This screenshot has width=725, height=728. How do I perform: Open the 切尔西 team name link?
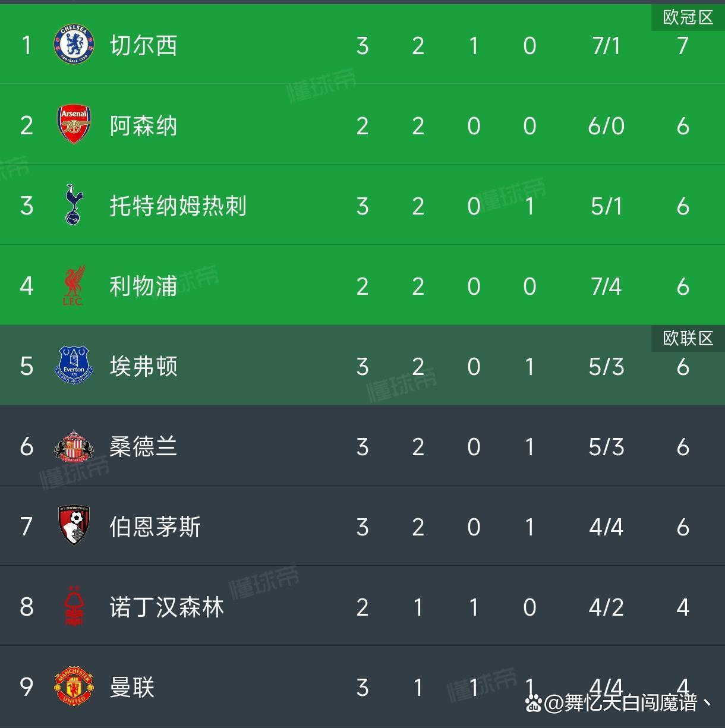[144, 46]
